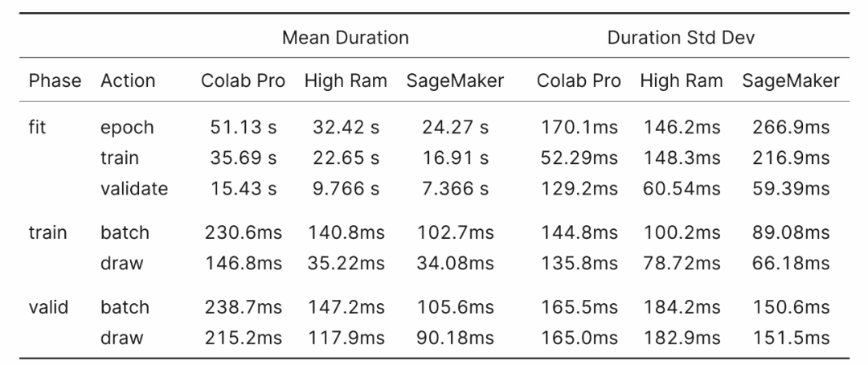
Task: Click the validate action cell
Action: click(134, 189)
